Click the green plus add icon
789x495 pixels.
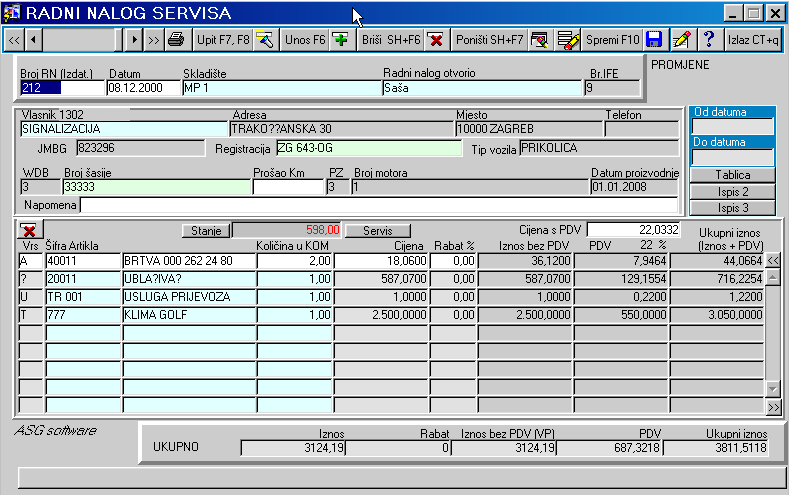(x=341, y=40)
